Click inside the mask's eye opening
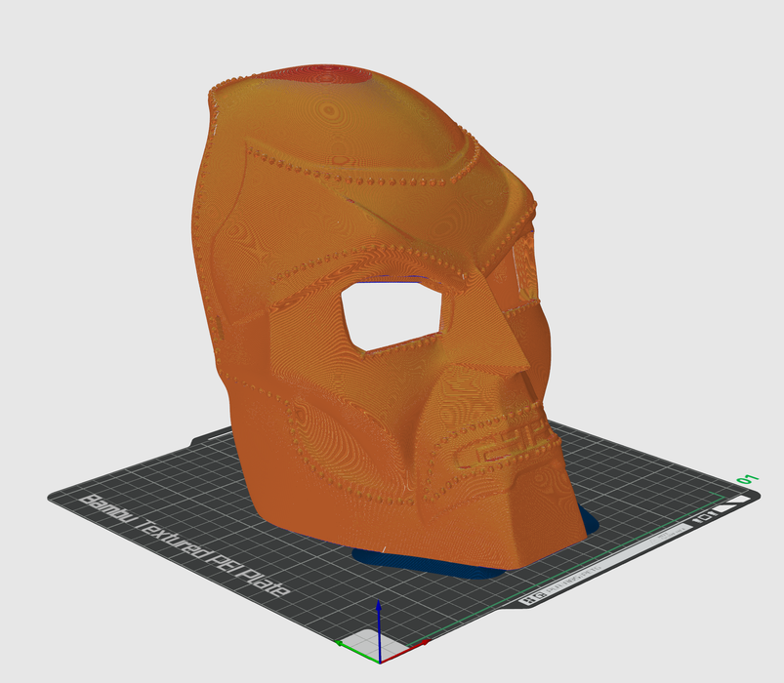This screenshot has width=784, height=683. tap(395, 310)
